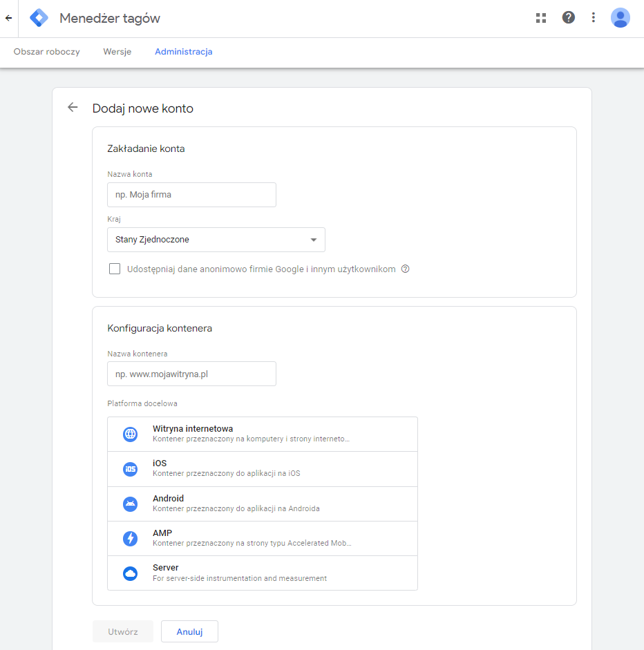Select the 'iOS' platform option label
Screen dimensions: 644x650
pos(160,463)
